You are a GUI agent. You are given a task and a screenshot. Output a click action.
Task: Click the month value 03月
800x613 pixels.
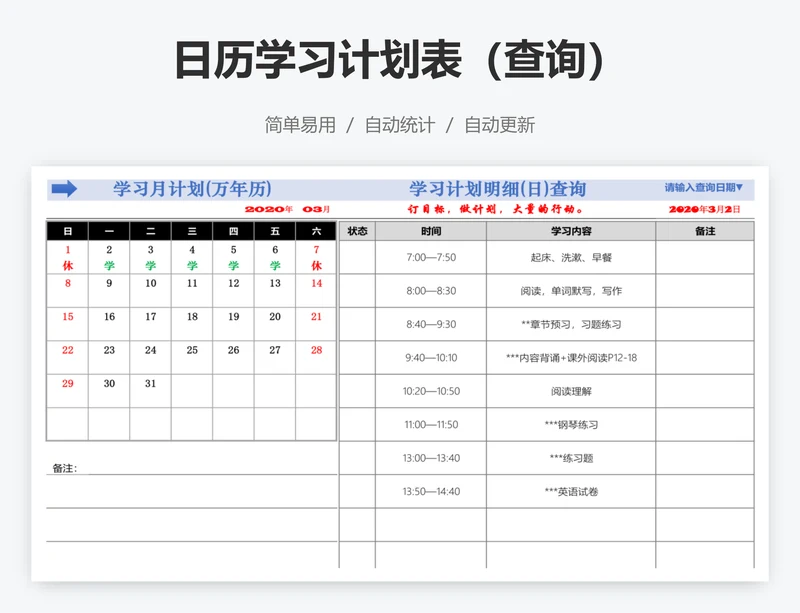[316, 209]
